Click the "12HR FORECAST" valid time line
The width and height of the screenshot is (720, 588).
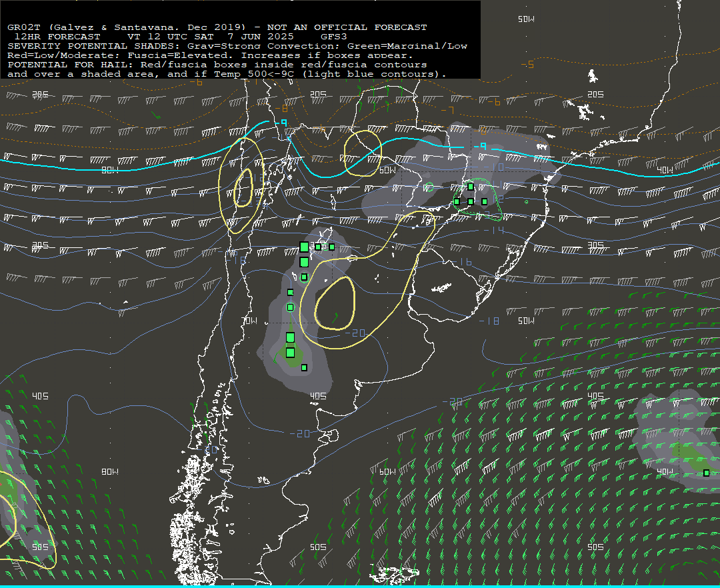[181, 36]
